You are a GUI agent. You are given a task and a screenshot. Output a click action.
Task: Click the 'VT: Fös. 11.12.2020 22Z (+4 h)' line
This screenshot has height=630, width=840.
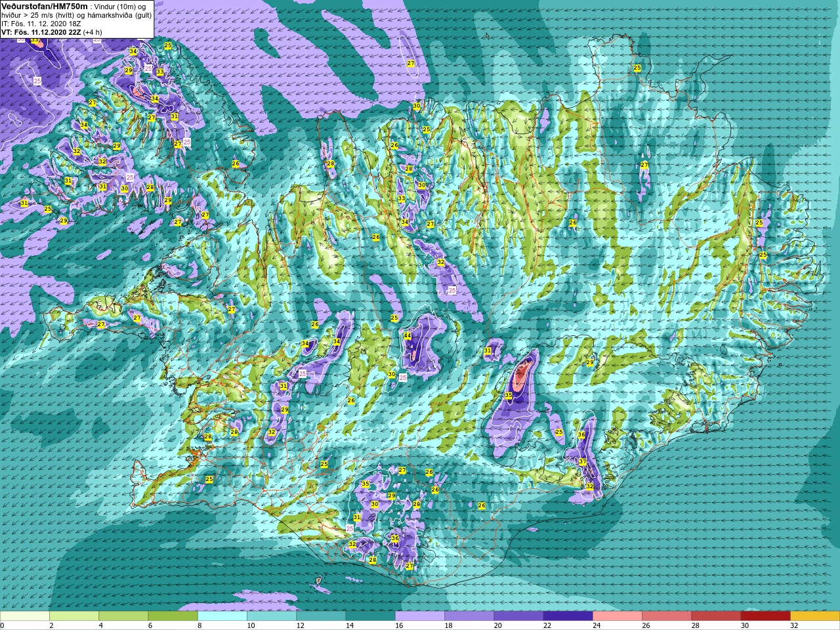pos(51,31)
